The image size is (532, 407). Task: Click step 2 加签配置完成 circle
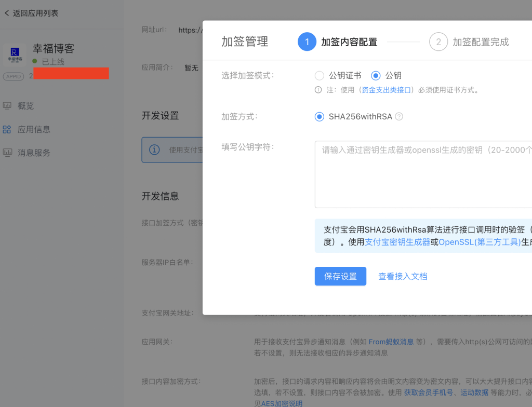coord(438,42)
